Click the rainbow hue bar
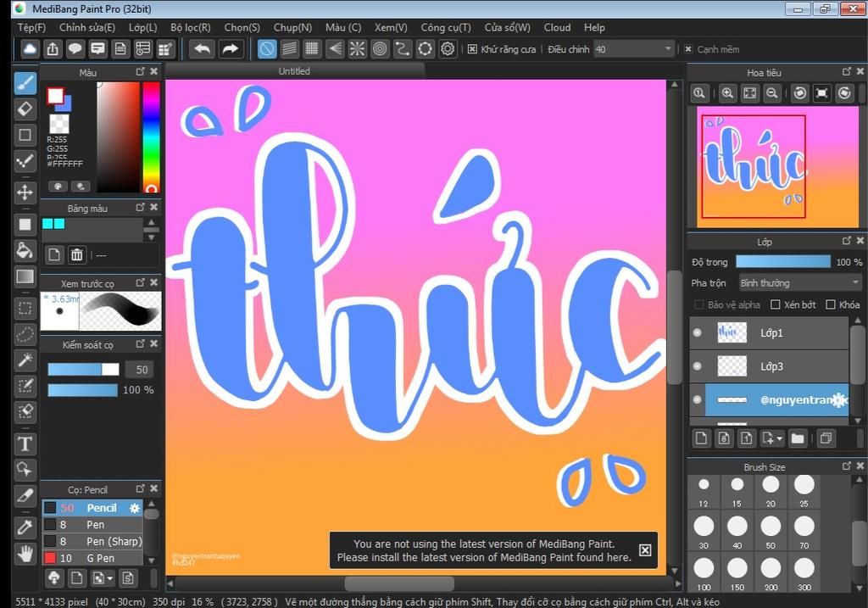The height and width of the screenshot is (608, 868). (151, 137)
